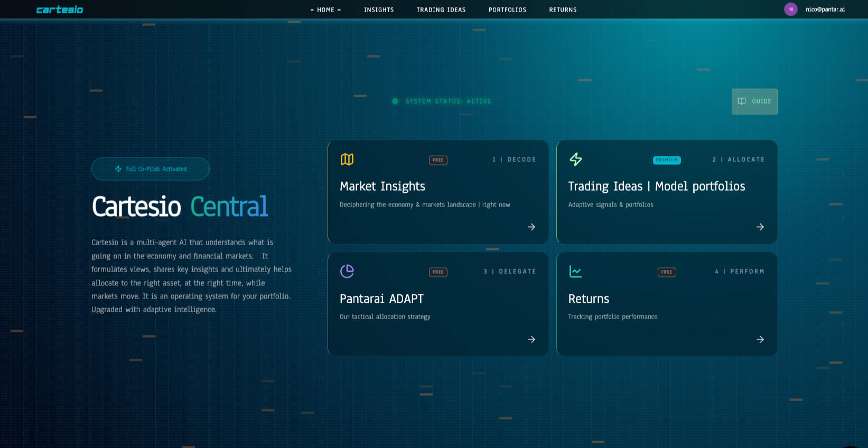This screenshot has height=448, width=868.
Task: Open the INSIGHTS menu item
Action: coord(379,10)
